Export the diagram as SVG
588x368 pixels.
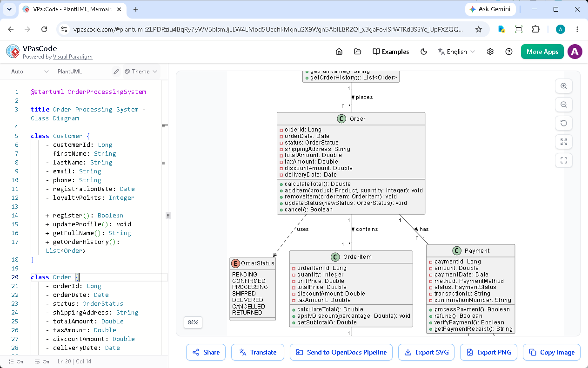coord(427,352)
